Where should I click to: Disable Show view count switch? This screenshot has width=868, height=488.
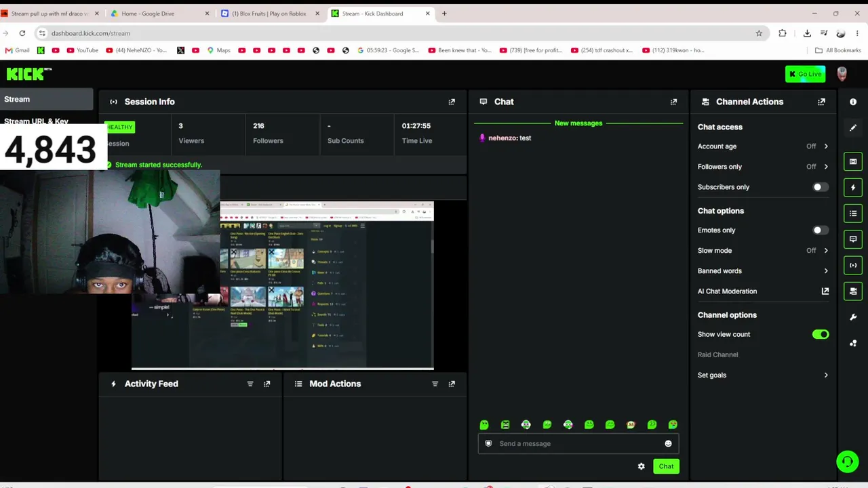tap(821, 334)
